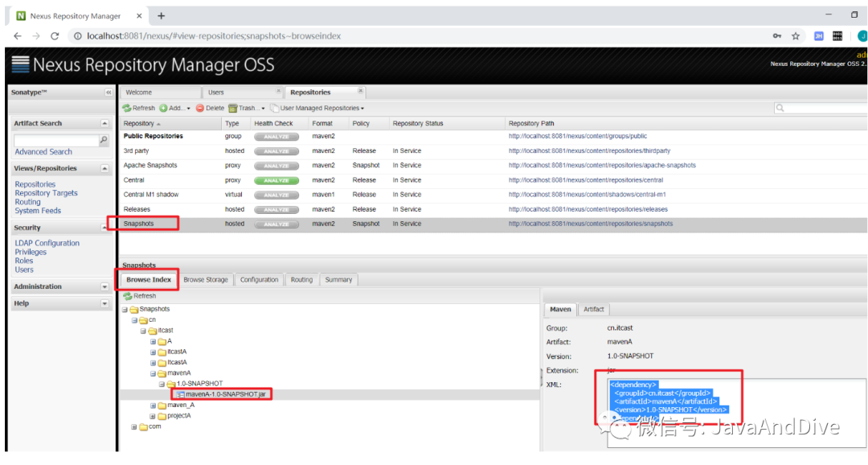The width and height of the screenshot is (868, 465).
Task: Click the dependency XML text box
Action: 737,414
